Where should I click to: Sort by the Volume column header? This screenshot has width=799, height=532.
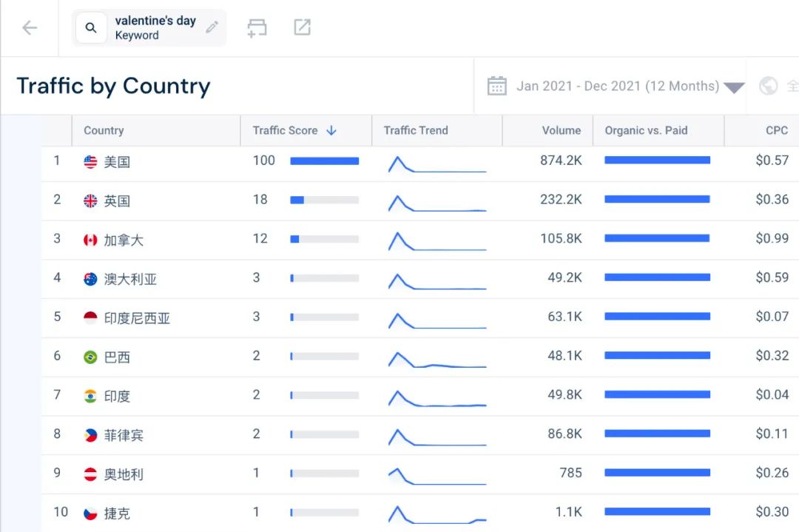pos(561,130)
